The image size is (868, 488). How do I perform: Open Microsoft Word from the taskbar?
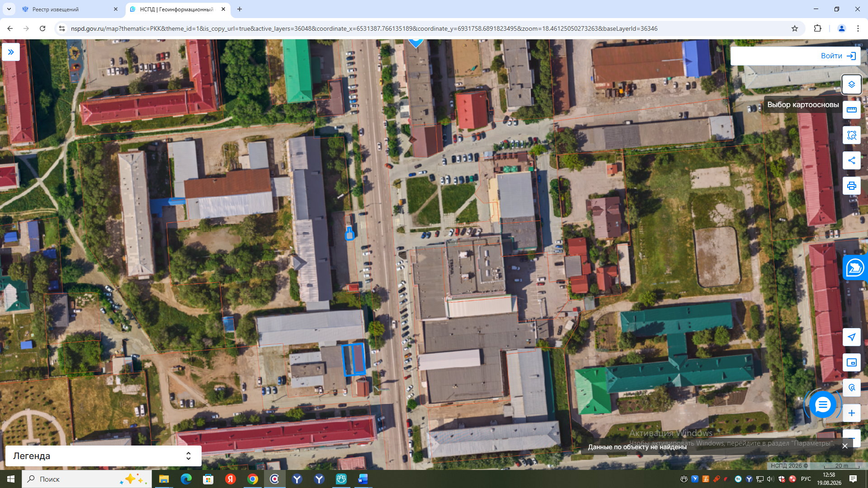tap(363, 479)
